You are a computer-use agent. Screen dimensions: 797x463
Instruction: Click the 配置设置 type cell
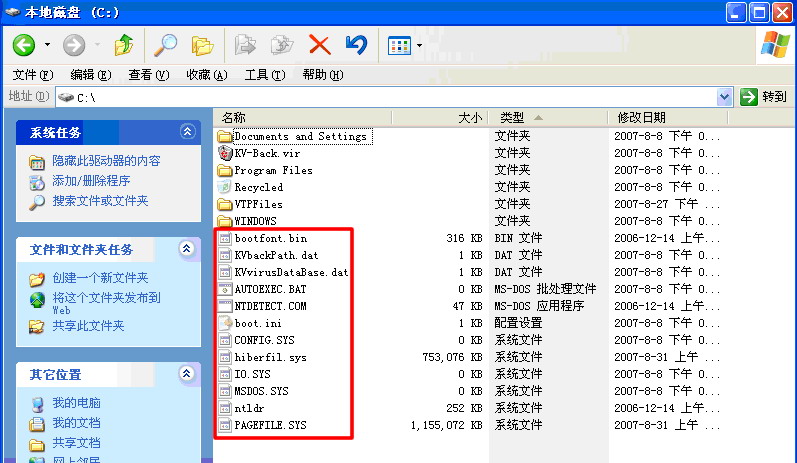(518, 323)
